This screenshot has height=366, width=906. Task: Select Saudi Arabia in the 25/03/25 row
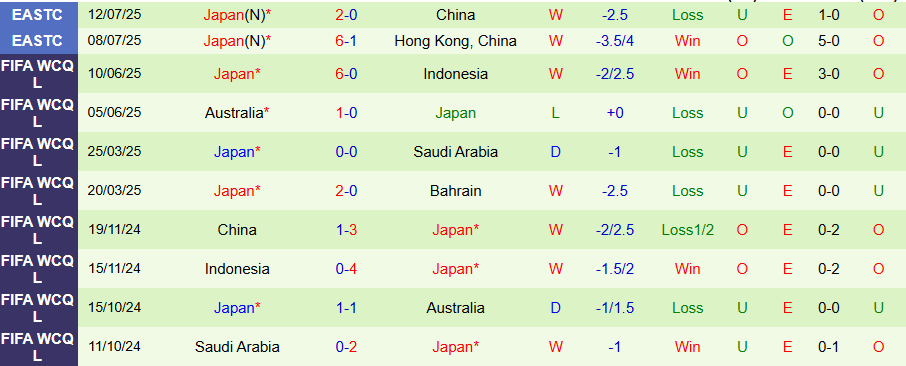[455, 152]
